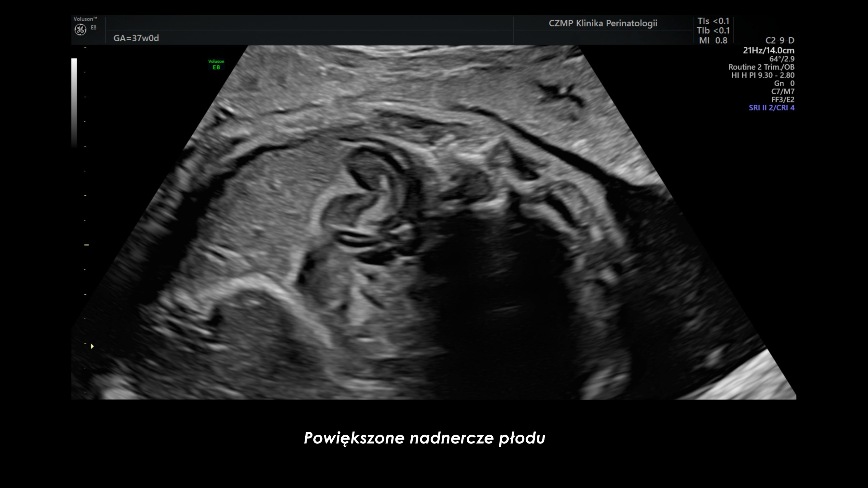Viewport: 868px width, 488px height.
Task: Click the Gn 0 gain value
Action: pos(784,83)
